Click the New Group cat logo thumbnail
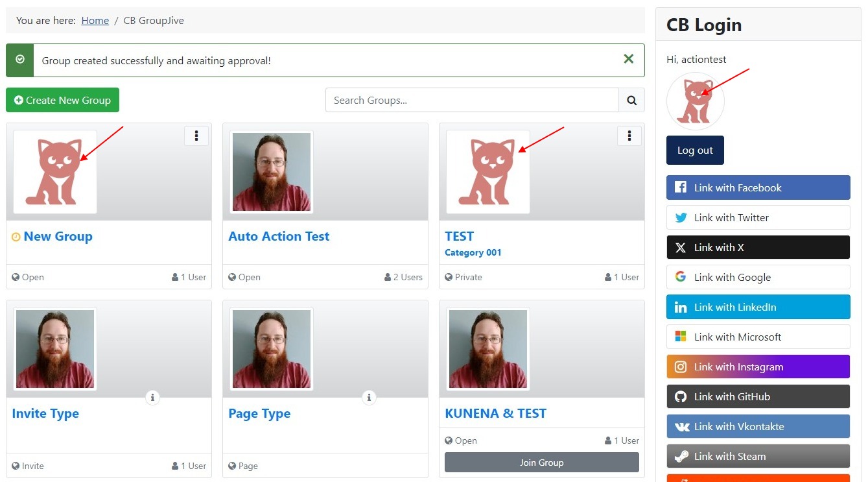This screenshot has width=868, height=482. pyautogui.click(x=55, y=172)
